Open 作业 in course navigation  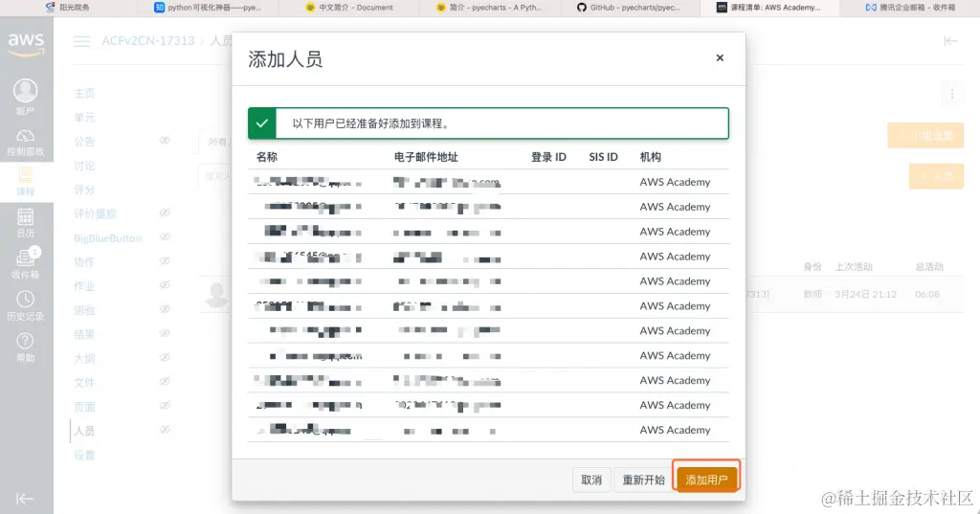pyautogui.click(x=84, y=286)
